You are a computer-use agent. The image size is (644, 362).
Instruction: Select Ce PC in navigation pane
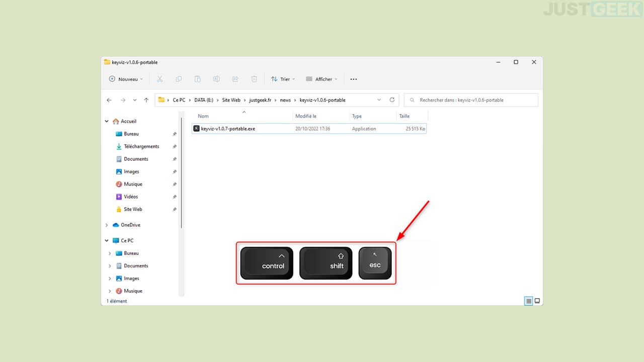(127, 240)
